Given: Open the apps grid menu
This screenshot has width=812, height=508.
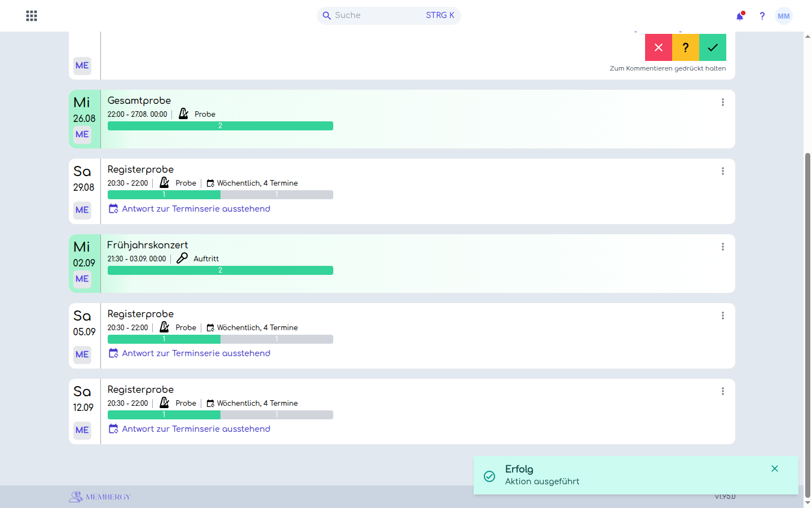Looking at the screenshot, I should [32, 16].
